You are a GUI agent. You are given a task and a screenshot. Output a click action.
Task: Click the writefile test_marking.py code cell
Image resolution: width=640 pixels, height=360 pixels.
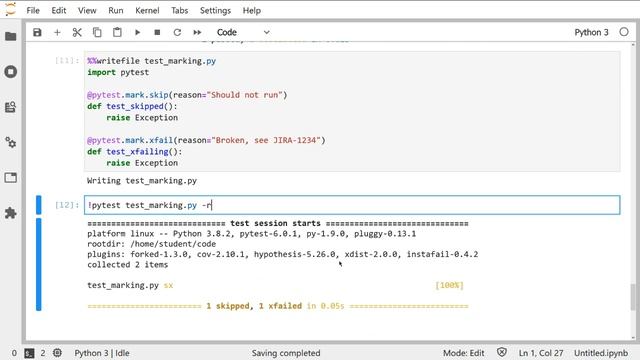coord(352,111)
